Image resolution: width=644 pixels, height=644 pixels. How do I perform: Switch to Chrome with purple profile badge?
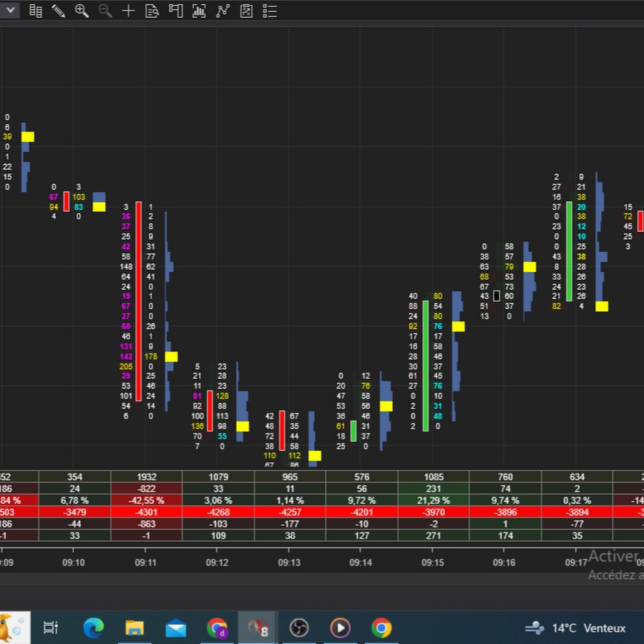[x=218, y=628]
